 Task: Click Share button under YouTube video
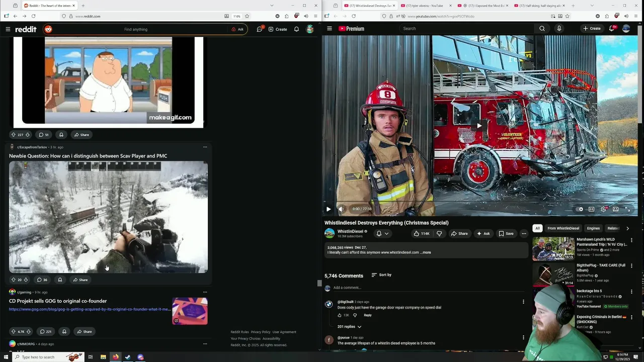(x=459, y=233)
